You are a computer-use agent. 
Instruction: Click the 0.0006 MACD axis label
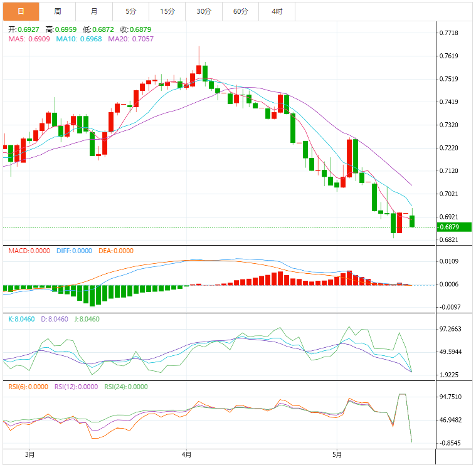448,284
